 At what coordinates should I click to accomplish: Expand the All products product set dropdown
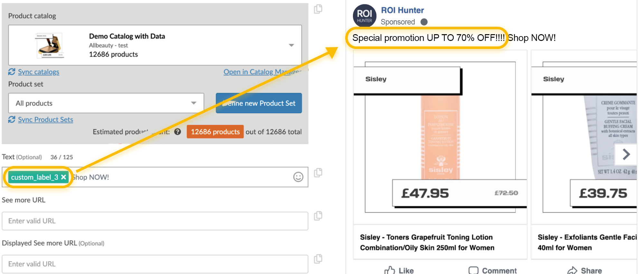(106, 103)
